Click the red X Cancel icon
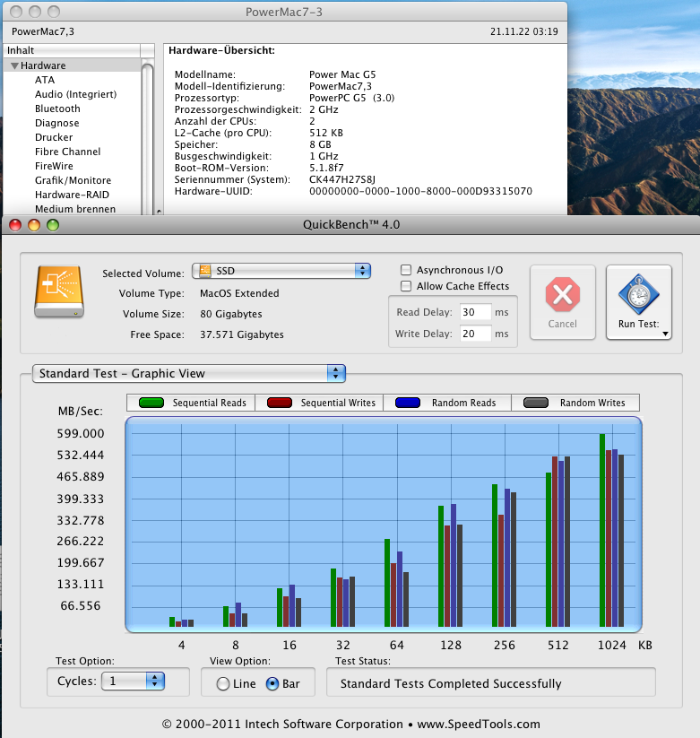The height and width of the screenshot is (738, 700). pyautogui.click(x=563, y=295)
